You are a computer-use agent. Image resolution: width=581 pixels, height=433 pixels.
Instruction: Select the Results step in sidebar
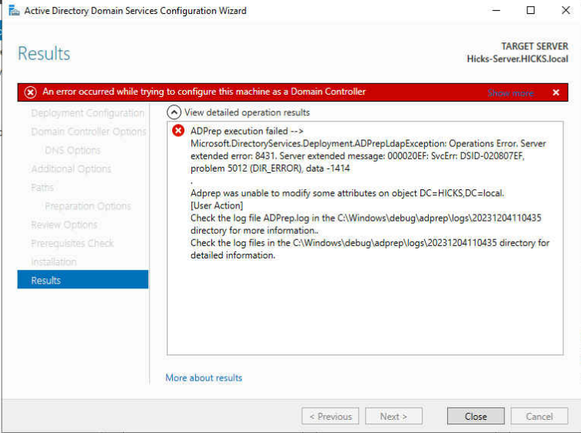83,280
